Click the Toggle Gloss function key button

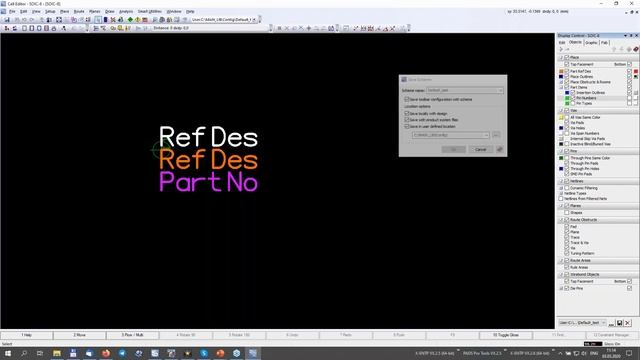(505, 335)
